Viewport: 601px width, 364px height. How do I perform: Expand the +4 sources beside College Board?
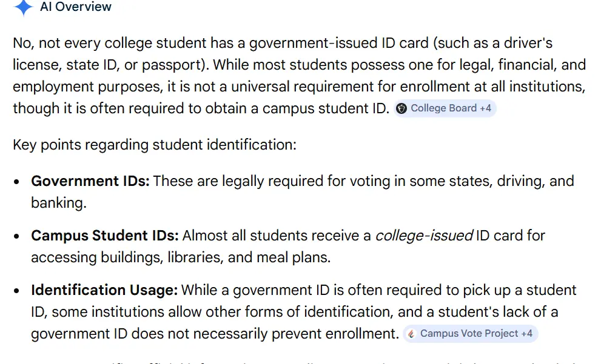pyautogui.click(x=485, y=108)
